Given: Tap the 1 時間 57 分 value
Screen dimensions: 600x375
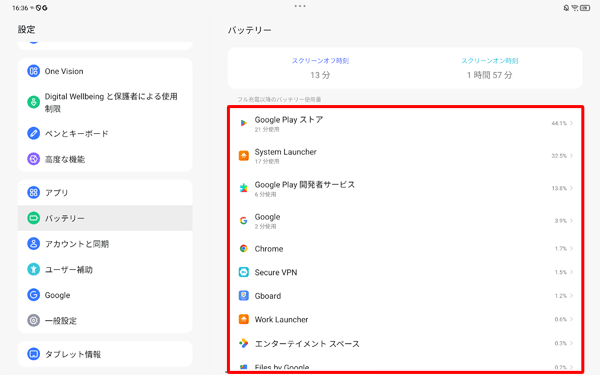Looking at the screenshot, I should point(489,75).
